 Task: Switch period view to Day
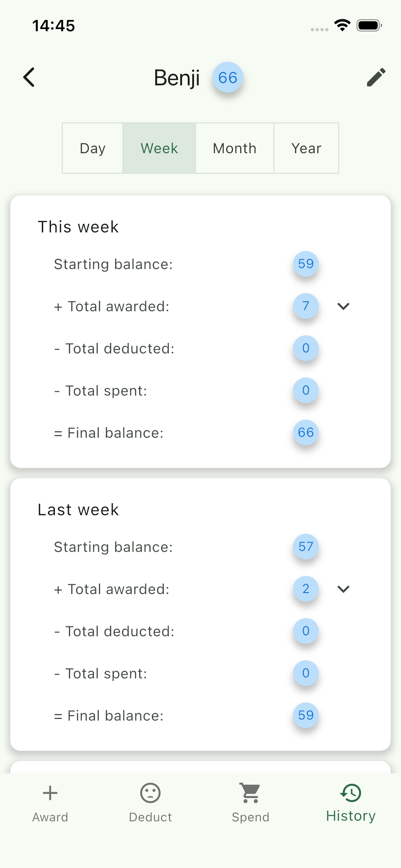click(93, 148)
